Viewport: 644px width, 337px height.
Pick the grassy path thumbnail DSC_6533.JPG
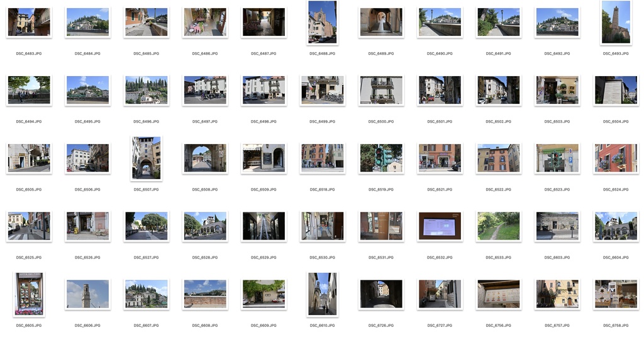click(498, 226)
